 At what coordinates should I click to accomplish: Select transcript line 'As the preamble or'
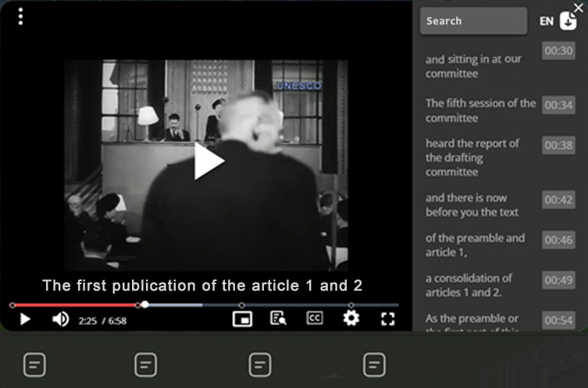[x=472, y=319]
